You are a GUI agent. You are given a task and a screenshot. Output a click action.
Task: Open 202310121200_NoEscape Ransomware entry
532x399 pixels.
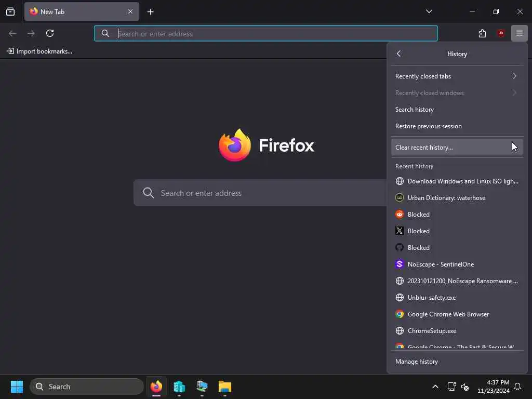(457, 281)
